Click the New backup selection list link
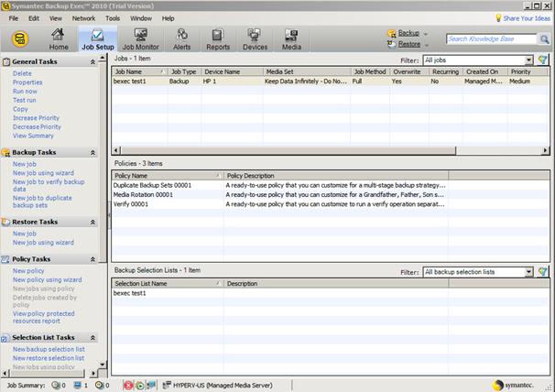The height and width of the screenshot is (392, 555). (49, 350)
